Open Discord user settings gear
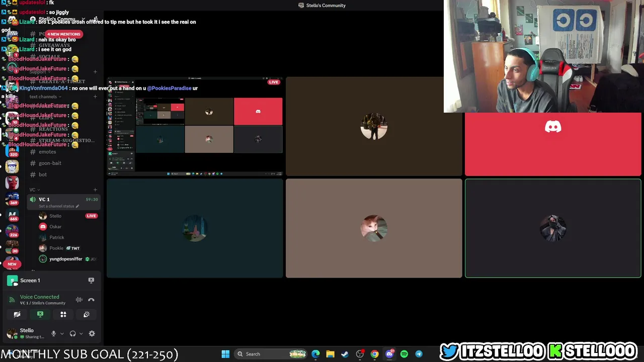Viewport: 644px width, 362px height. pyautogui.click(x=92, y=333)
